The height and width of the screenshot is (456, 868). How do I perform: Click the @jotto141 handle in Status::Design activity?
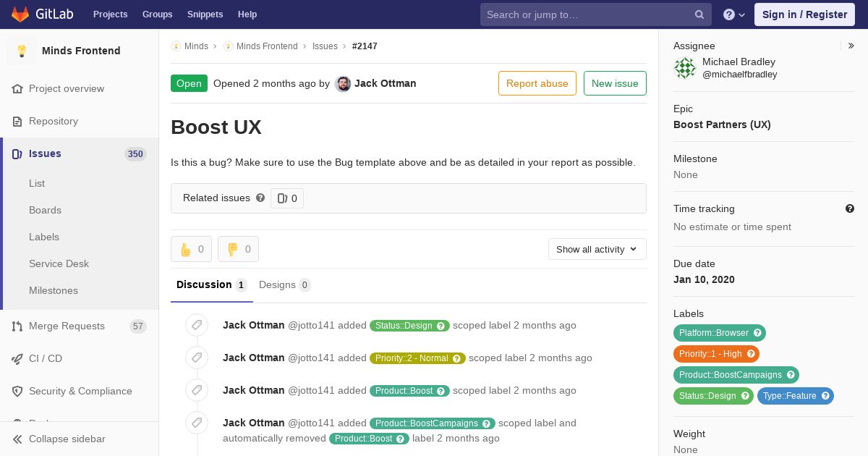click(x=311, y=325)
